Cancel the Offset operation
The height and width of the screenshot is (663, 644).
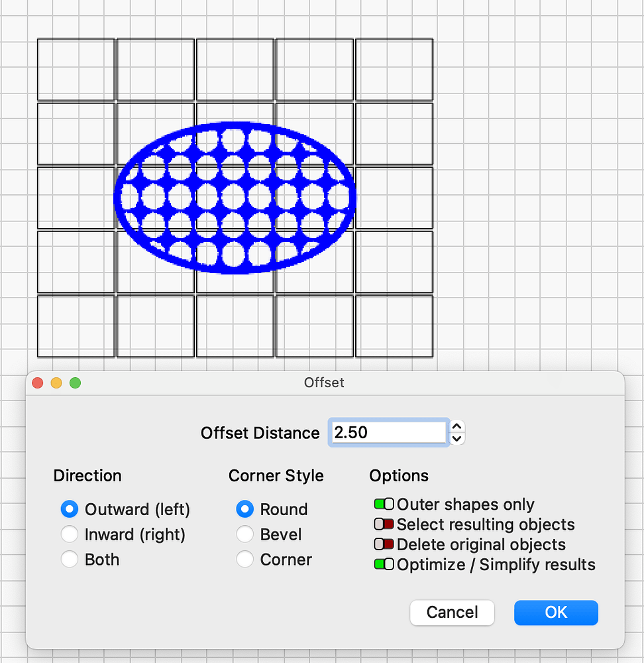coord(452,613)
